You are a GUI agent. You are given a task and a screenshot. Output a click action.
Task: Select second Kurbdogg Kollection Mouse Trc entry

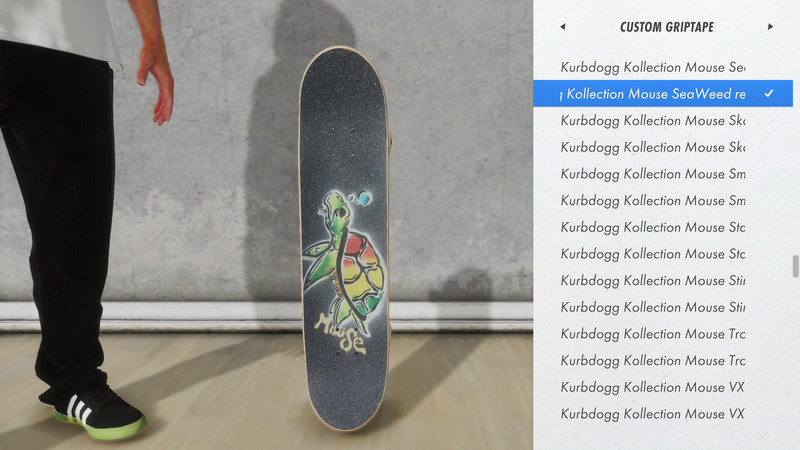663,360
